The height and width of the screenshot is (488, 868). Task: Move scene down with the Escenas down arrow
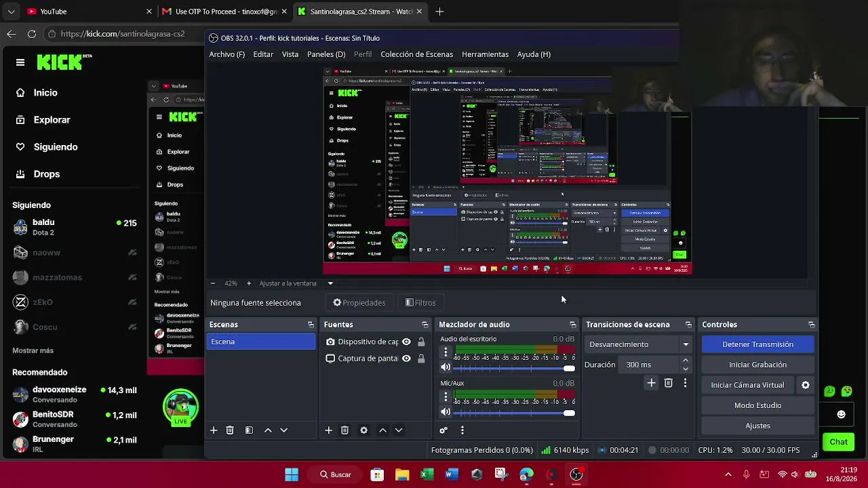coord(284,430)
